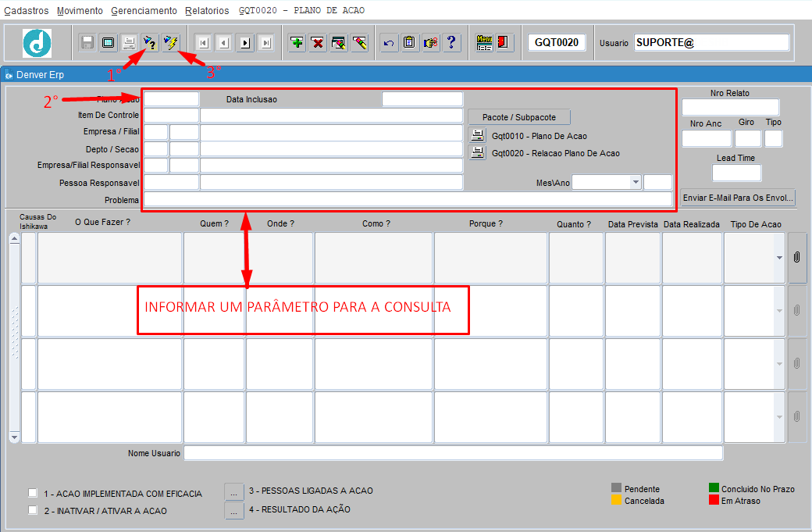Click the 'Gqt0020 - Relacao Plano De Acao' label

556,153
